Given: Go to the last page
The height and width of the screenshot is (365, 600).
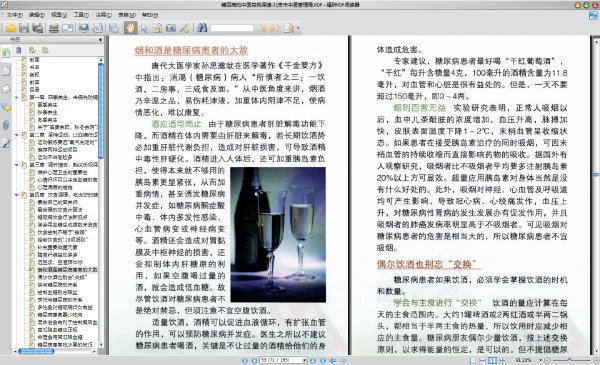Looking at the screenshot, I should 323,360.
